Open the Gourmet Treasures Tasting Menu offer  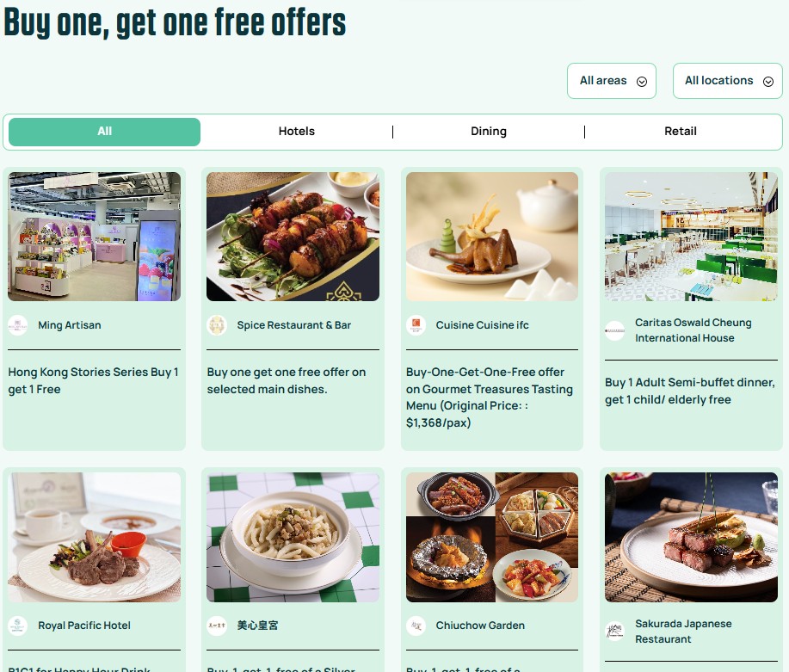pyautogui.click(x=490, y=398)
